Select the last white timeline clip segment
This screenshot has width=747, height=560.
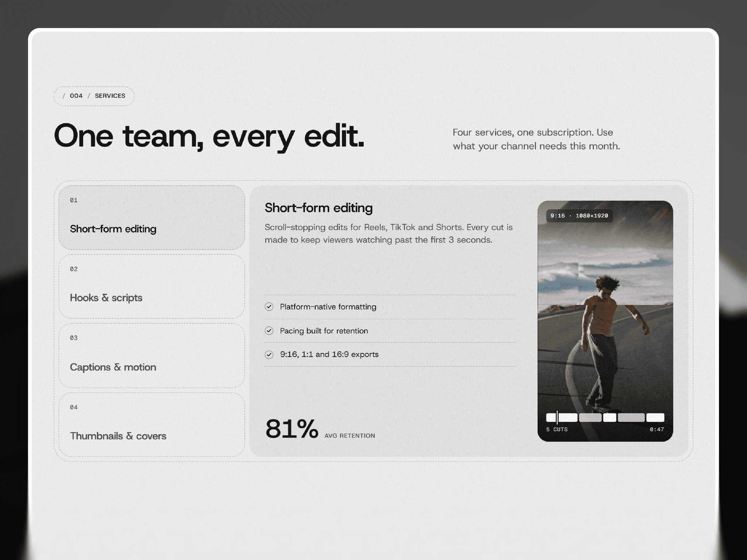click(x=655, y=417)
